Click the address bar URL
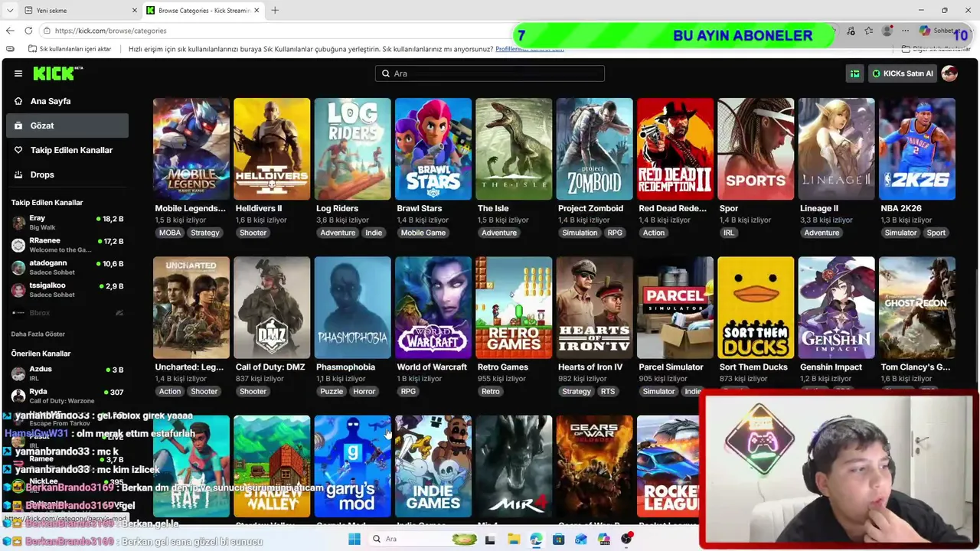 pos(110,31)
